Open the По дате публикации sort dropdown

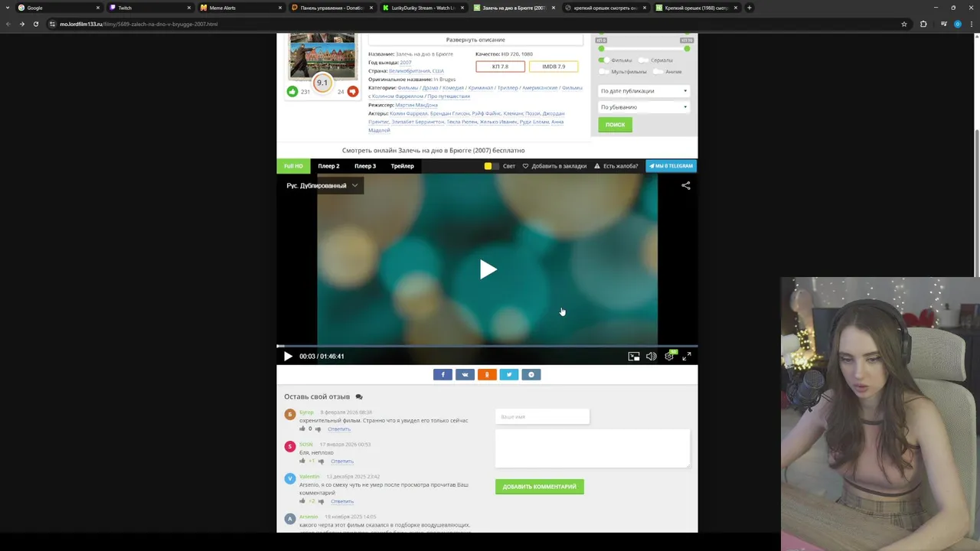pos(643,91)
